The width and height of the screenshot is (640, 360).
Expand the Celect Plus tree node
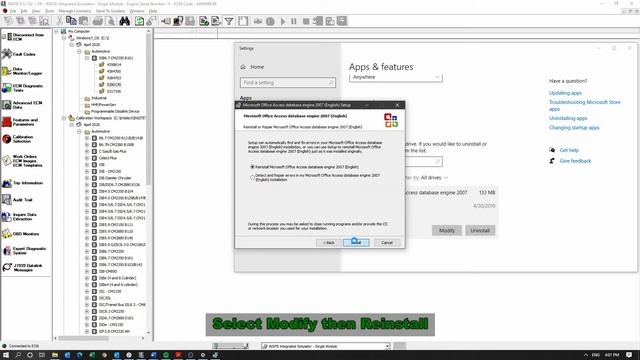[x=87, y=158]
